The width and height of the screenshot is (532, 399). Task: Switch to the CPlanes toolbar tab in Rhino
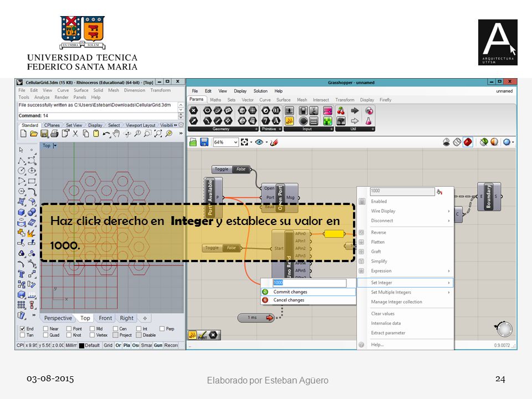52,125
